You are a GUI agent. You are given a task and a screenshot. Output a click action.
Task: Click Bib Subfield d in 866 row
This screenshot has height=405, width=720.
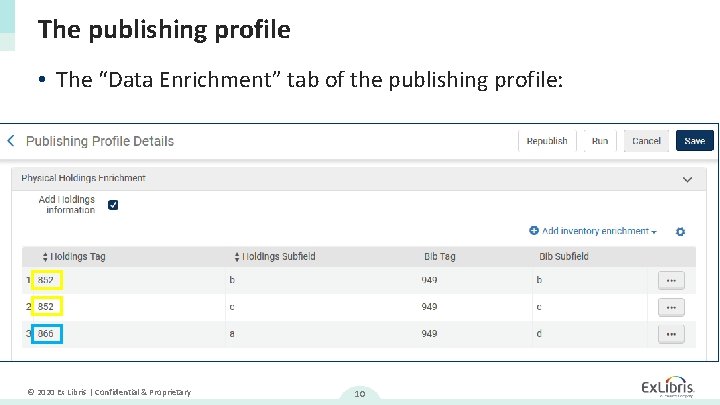point(539,333)
